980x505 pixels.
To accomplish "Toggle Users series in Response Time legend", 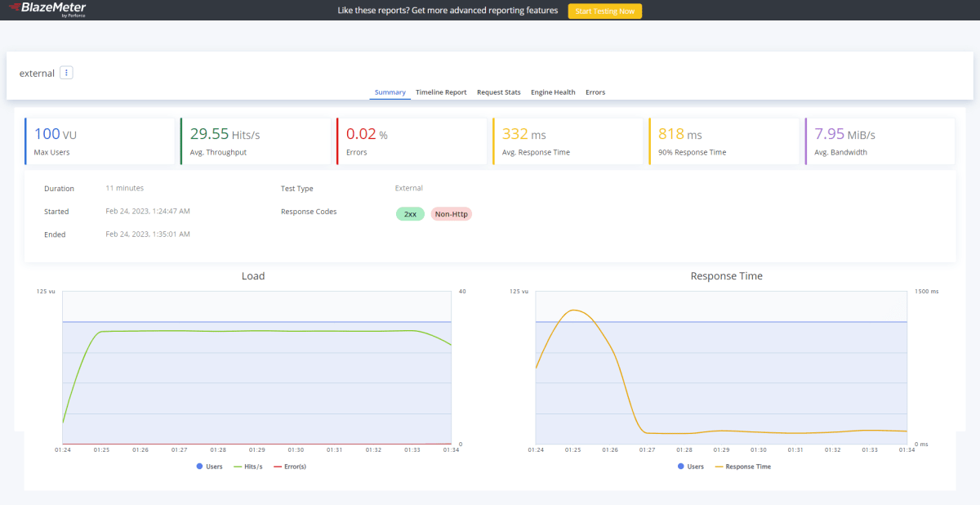I will click(691, 467).
